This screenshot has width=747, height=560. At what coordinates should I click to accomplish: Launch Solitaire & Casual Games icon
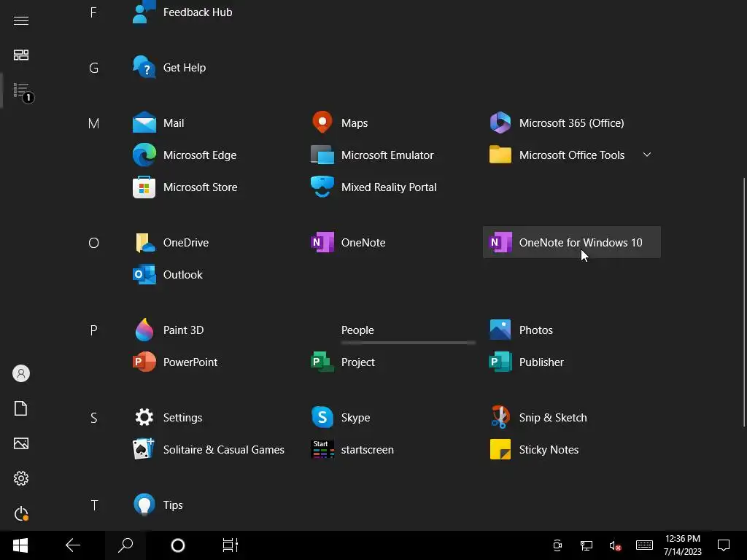coord(144,449)
